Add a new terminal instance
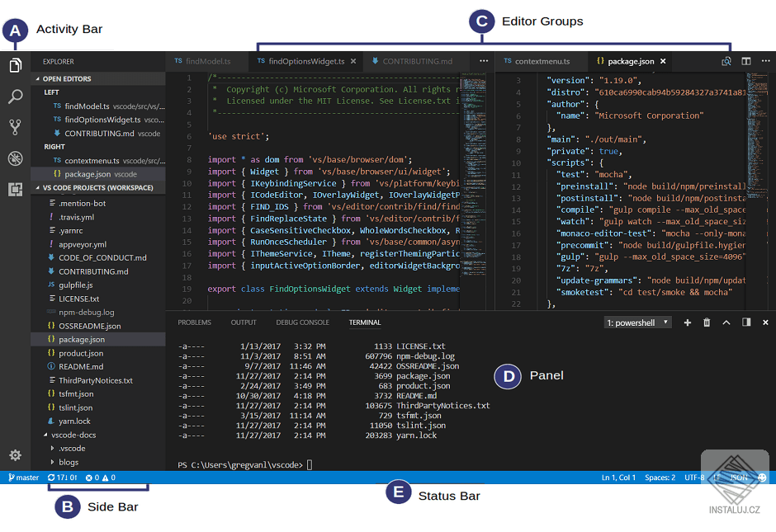The height and width of the screenshot is (532, 776). click(x=688, y=322)
